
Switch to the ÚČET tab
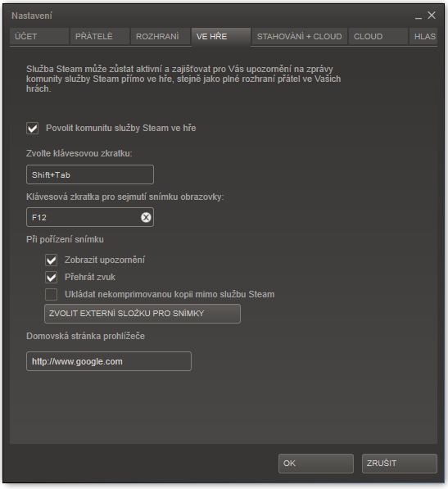39,37
